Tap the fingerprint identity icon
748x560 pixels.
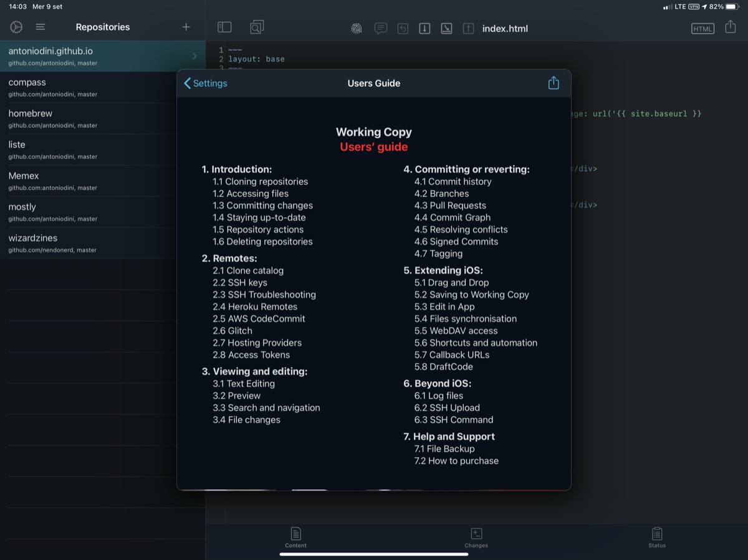pyautogui.click(x=356, y=28)
